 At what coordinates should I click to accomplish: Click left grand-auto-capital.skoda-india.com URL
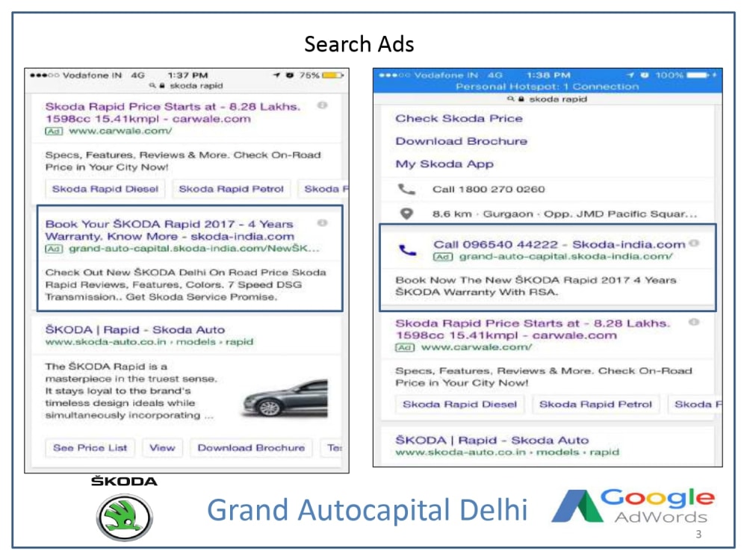click(x=194, y=249)
